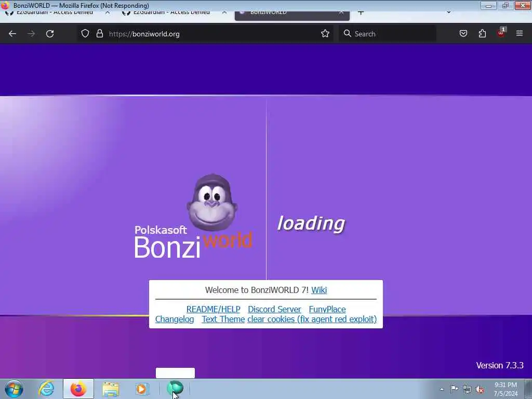
Task: Open Windows Explorer folder from the taskbar
Action: 111,389
